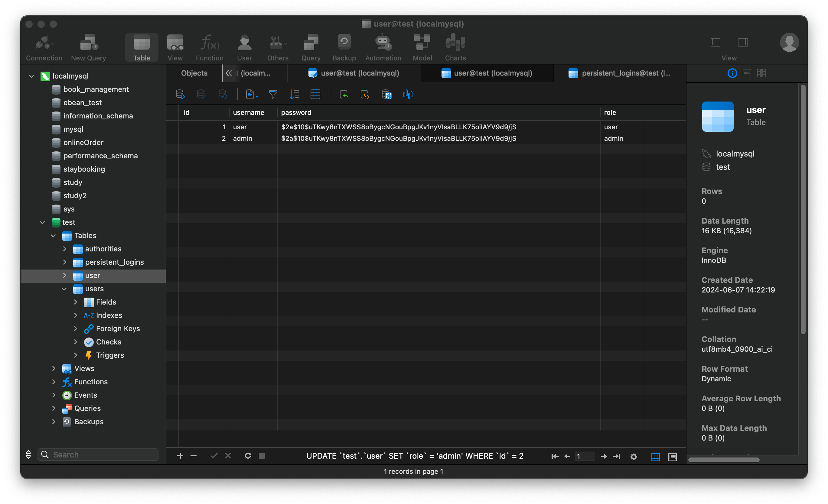Switch the table info pane to DDL view
Image resolution: width=828 pixels, height=504 pixels.
747,73
